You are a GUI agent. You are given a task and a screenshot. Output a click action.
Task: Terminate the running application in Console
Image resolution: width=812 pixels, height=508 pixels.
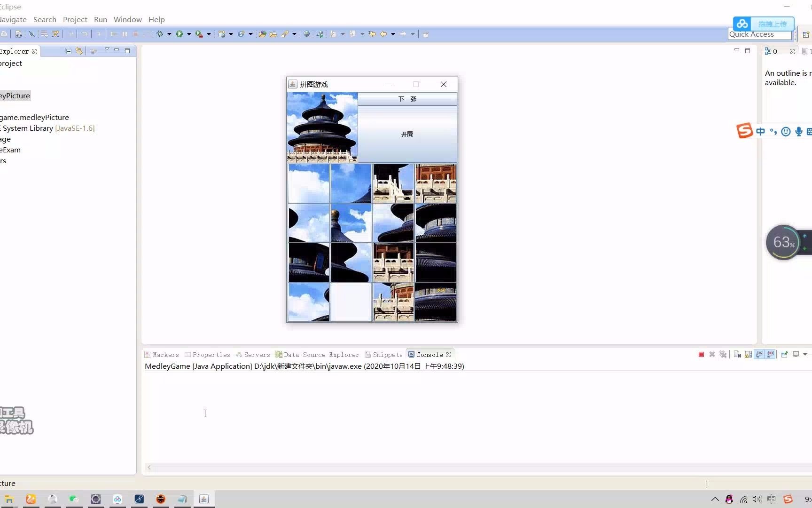tap(701, 354)
